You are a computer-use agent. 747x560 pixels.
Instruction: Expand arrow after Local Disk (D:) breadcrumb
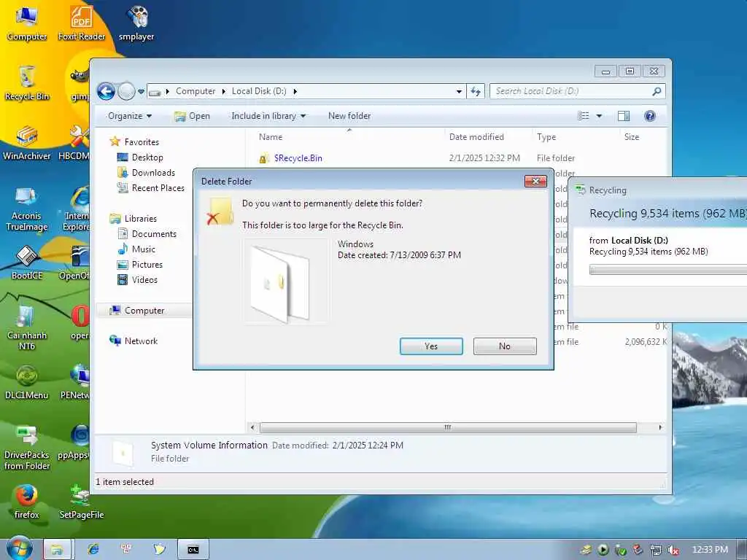tap(295, 91)
